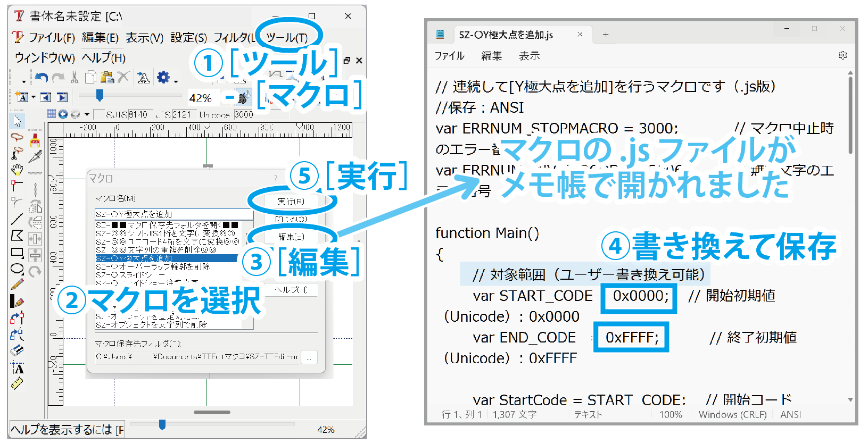The image size is (868, 443).
Task: Select the text box A tool
Action: coord(18,369)
